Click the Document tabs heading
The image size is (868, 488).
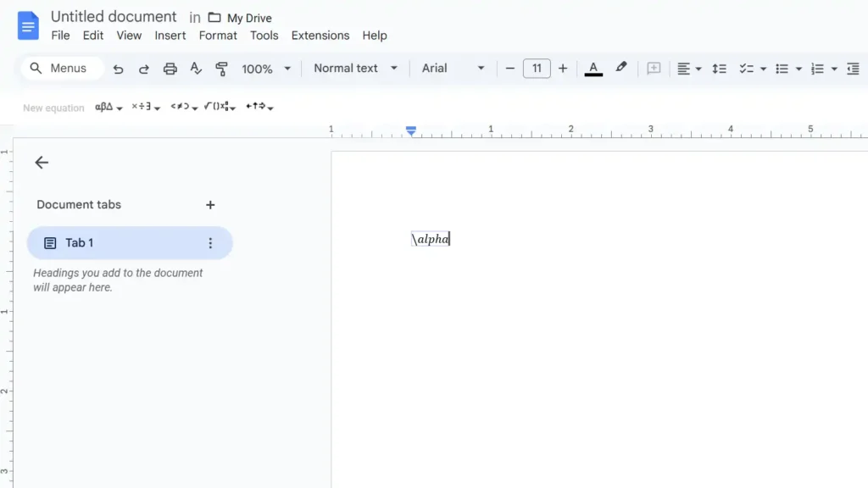coord(79,205)
